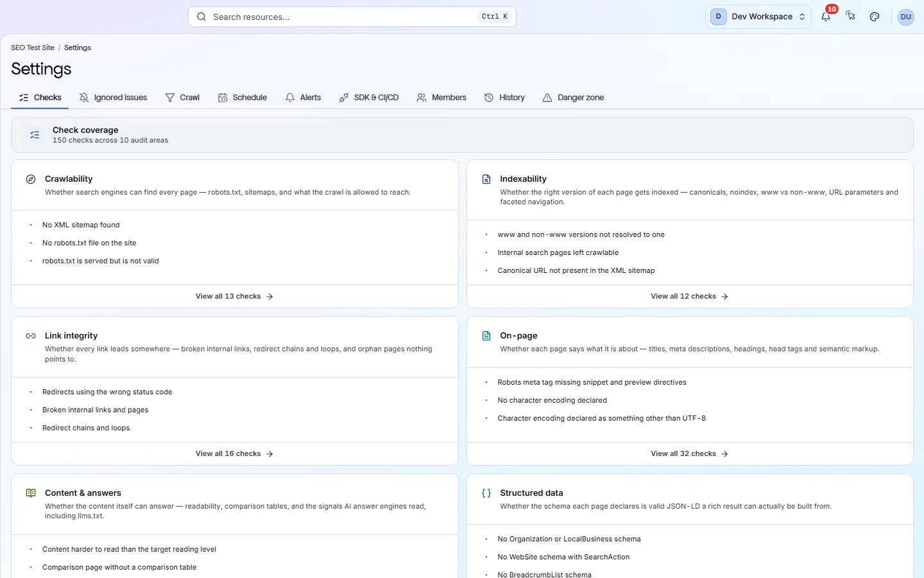Click the Crawlability compass icon
This screenshot has width=924, height=578.
[x=31, y=179]
